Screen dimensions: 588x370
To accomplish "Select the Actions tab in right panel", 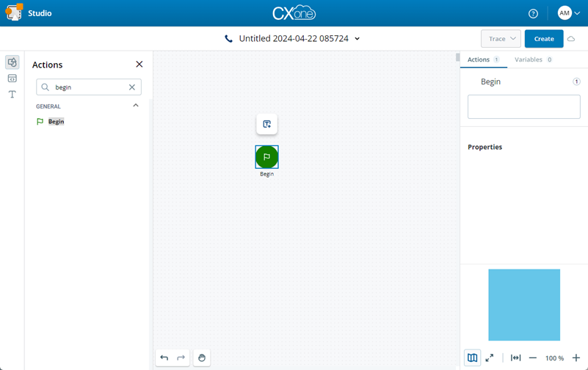I will pyautogui.click(x=482, y=59).
